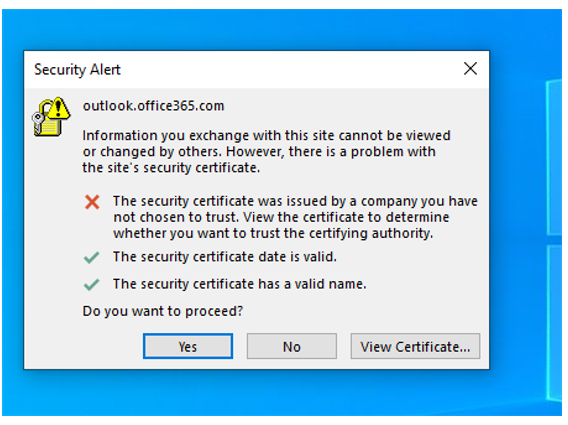Click the Security Alert title text

click(x=77, y=70)
